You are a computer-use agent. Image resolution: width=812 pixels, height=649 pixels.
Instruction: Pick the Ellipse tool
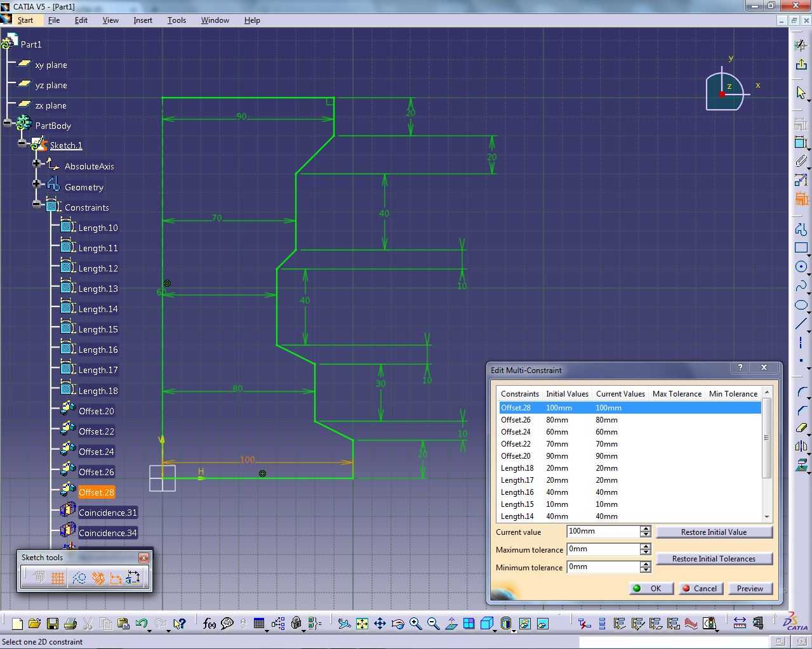click(801, 305)
